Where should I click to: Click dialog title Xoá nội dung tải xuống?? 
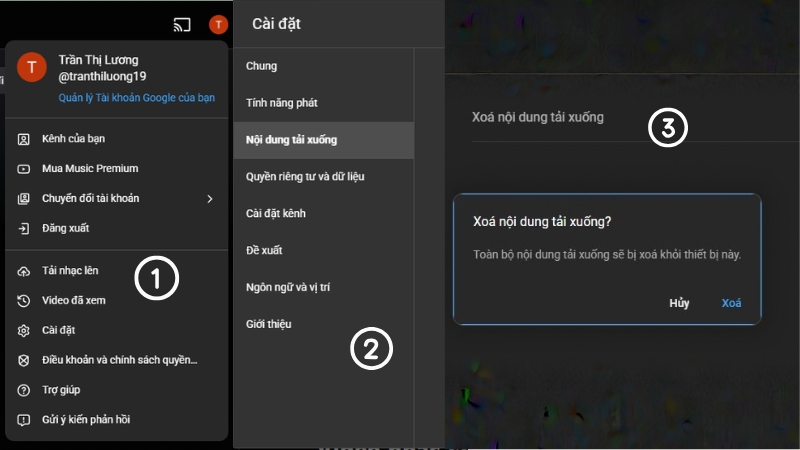point(542,221)
